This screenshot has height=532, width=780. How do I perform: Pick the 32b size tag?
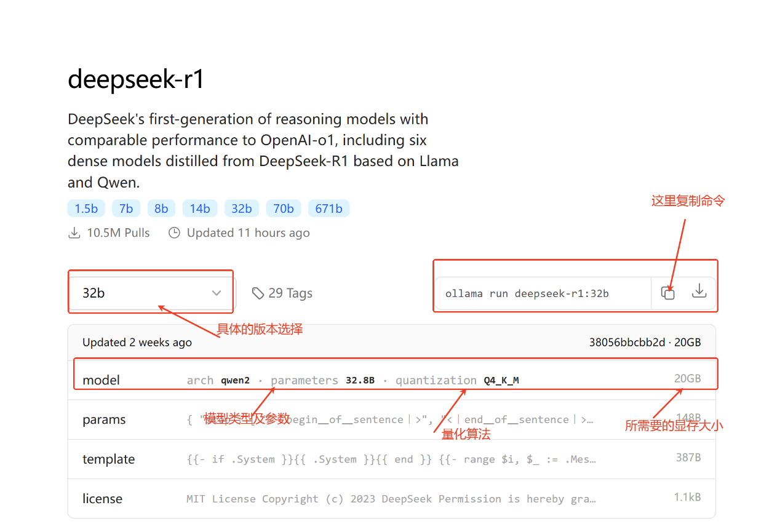(242, 208)
